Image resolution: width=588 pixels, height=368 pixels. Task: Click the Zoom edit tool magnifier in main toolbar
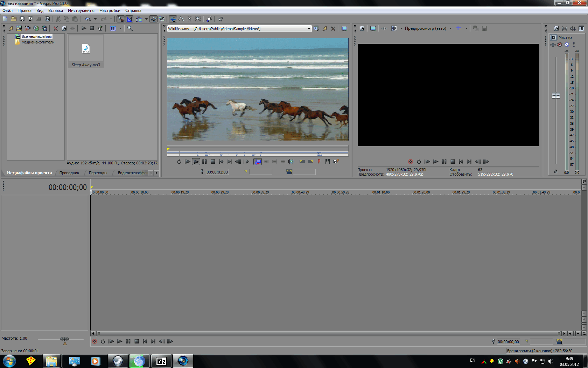pos(198,19)
